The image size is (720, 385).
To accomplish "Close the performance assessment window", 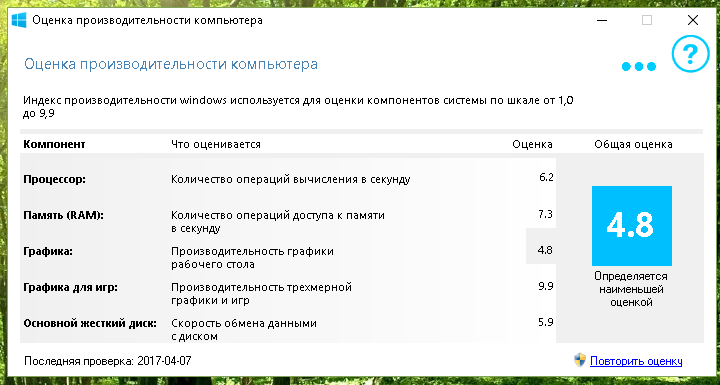I will (x=692, y=20).
